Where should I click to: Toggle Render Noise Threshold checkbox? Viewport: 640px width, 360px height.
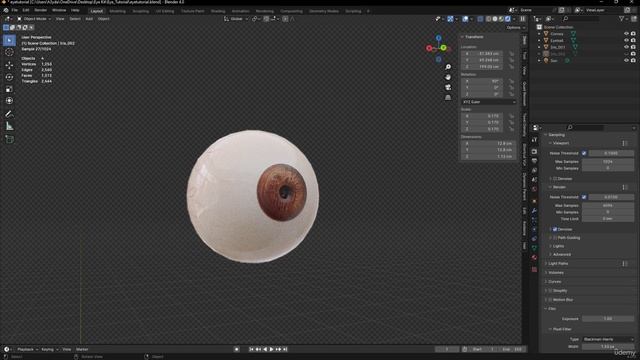tap(584, 197)
